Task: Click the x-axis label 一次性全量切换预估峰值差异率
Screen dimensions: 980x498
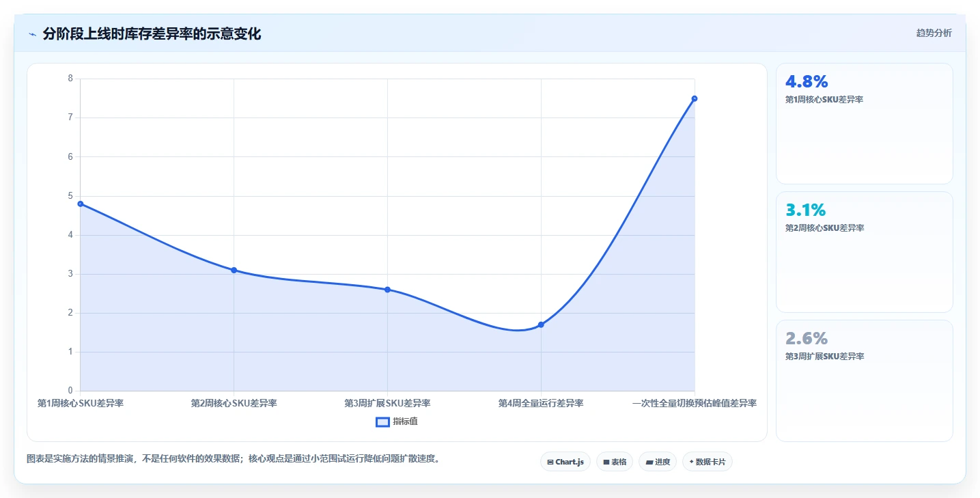Action: (695, 403)
